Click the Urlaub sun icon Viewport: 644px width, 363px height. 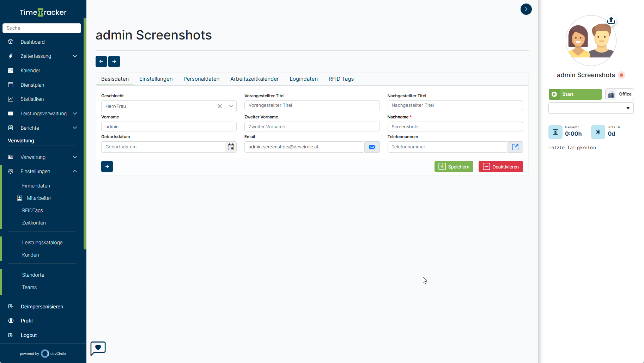click(x=598, y=132)
